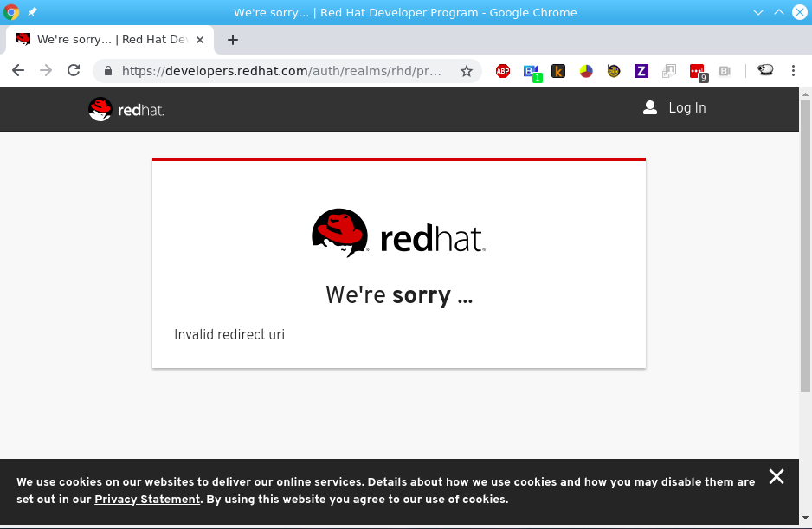Screen dimensions: 812x529
Task: Open the purple Z extension
Action: click(x=641, y=71)
